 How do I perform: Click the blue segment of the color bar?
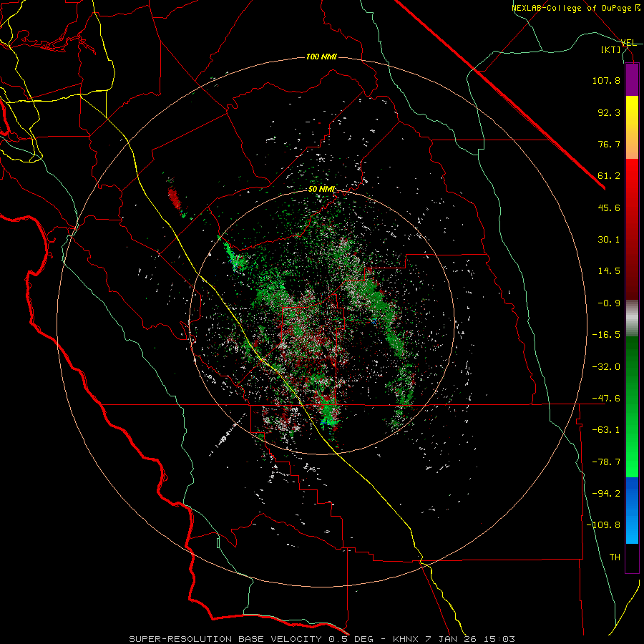[632, 510]
